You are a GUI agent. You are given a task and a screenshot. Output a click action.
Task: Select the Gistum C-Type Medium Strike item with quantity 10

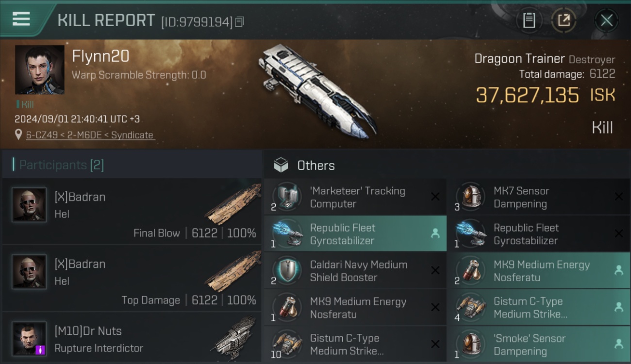[x=355, y=345]
